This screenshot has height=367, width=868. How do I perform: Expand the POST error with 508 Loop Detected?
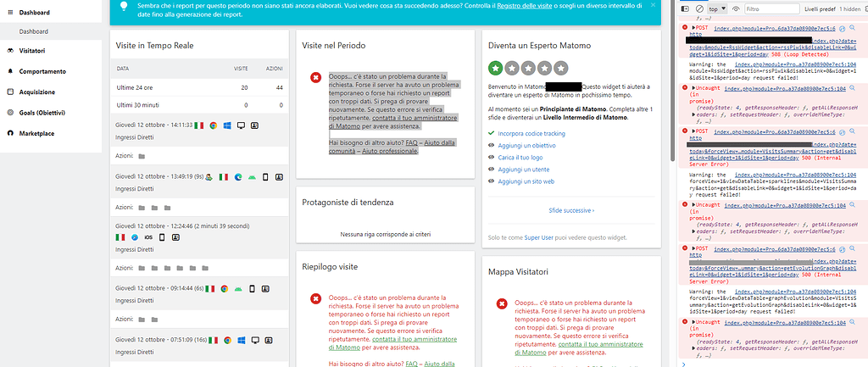coord(694,27)
